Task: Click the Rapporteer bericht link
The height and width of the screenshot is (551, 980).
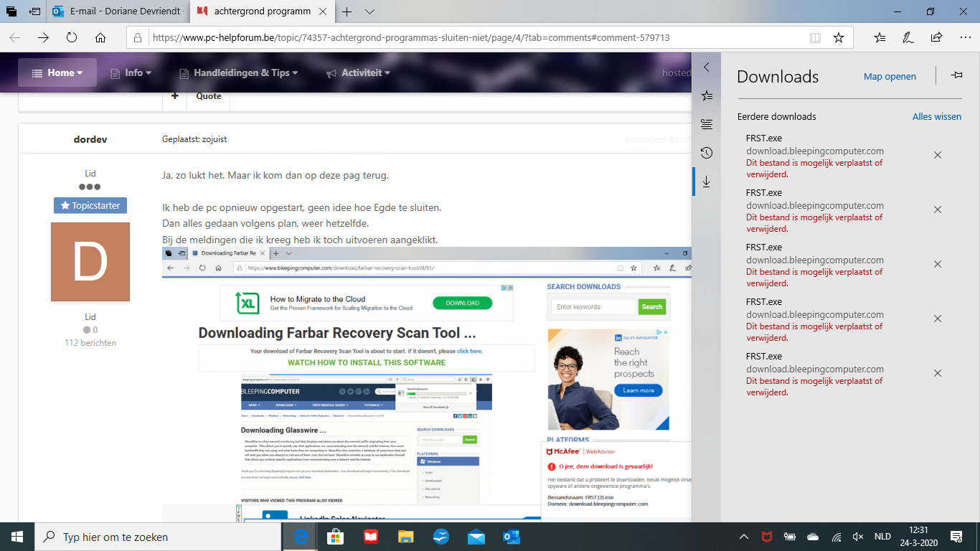Action: [x=657, y=139]
